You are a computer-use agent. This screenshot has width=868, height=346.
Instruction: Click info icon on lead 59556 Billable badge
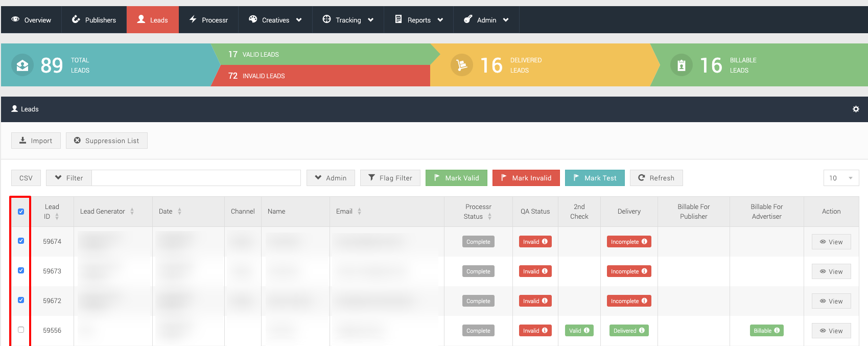point(777,331)
